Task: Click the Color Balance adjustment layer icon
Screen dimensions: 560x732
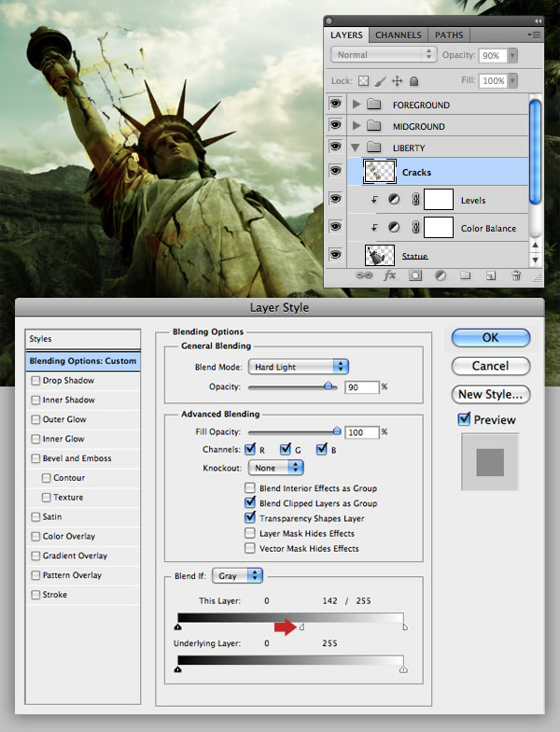Action: pos(394,228)
